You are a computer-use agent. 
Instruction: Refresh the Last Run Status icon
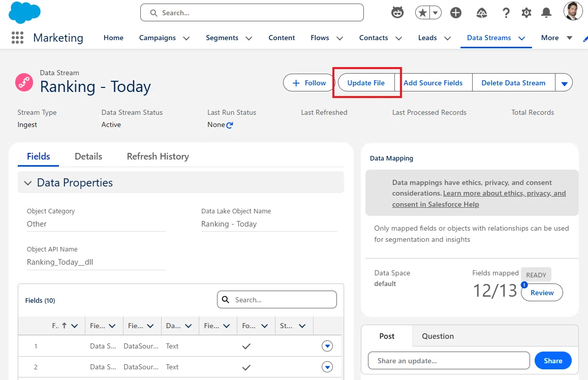tap(230, 125)
